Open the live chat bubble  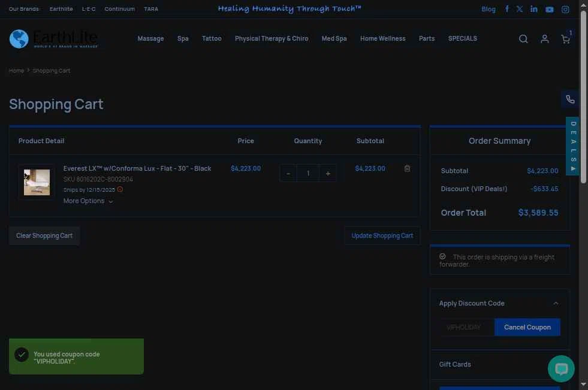561,368
